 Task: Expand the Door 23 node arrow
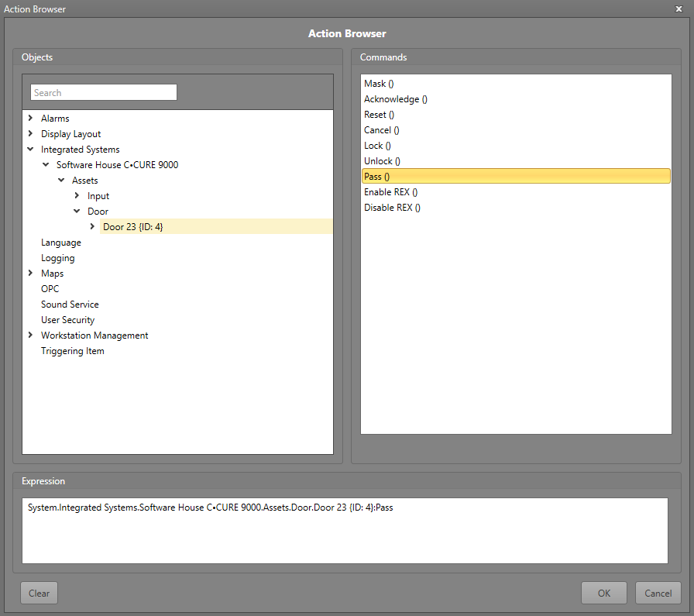pos(92,227)
